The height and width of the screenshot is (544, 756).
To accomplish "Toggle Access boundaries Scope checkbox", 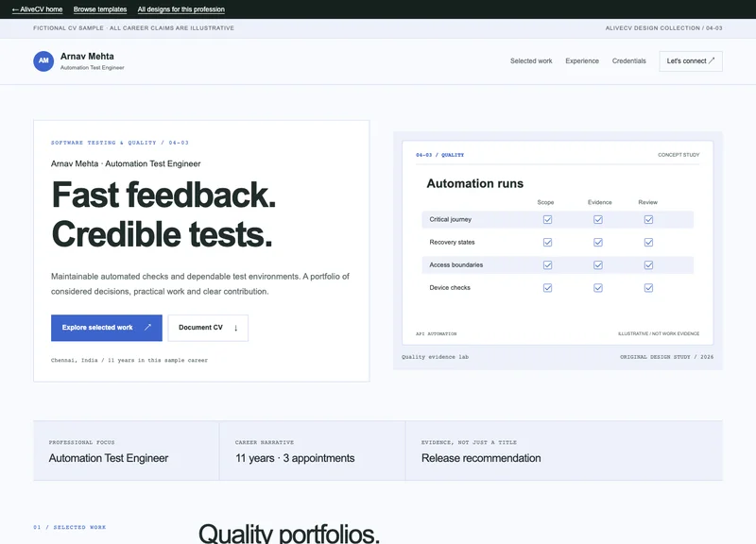I will click(547, 265).
